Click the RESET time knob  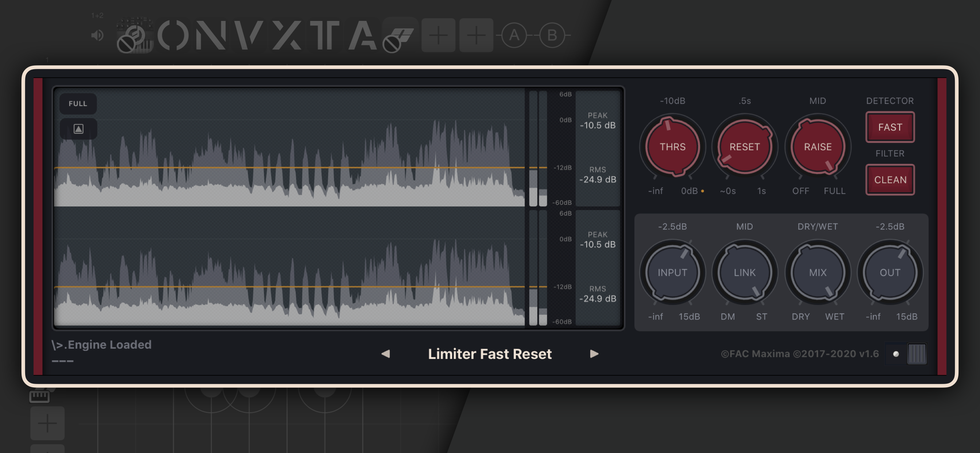744,147
